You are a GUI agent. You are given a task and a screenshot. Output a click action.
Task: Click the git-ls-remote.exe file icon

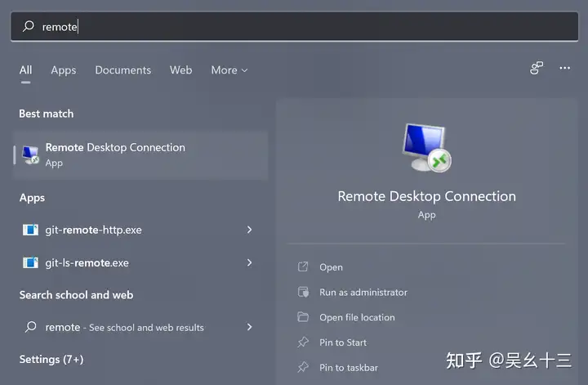[x=30, y=262]
